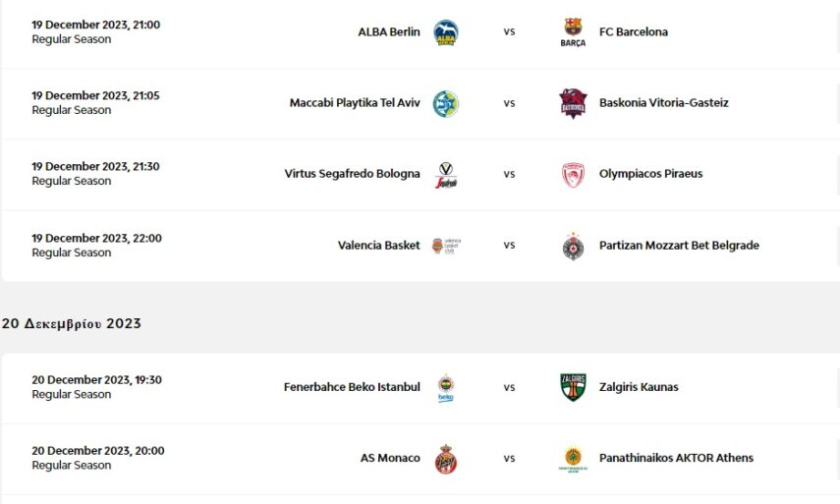The height and width of the screenshot is (504, 840).
Task: Click the Partizan Mozzart Bet Belgrade crest
Action: 573,246
